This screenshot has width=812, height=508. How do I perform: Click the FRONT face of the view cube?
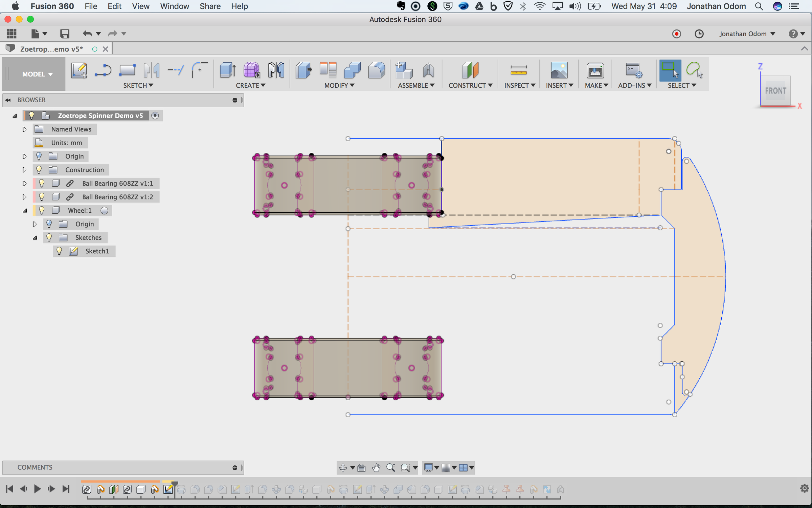pyautogui.click(x=775, y=91)
